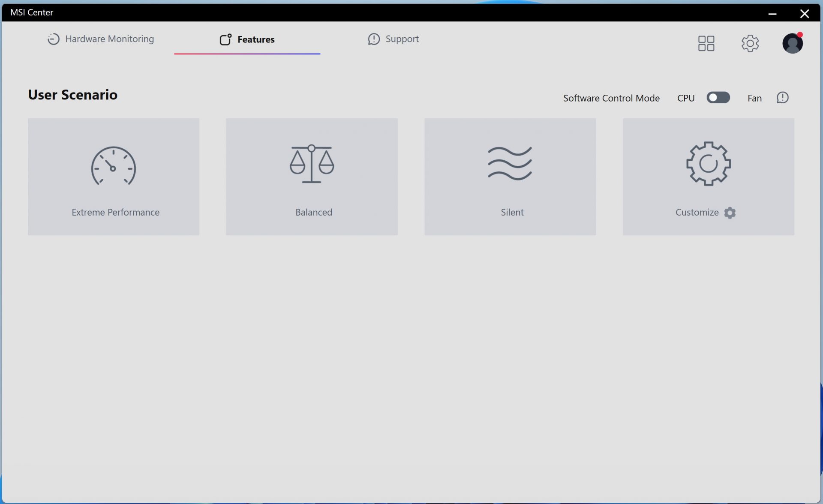Choose the Balanced scenario label

(x=313, y=212)
